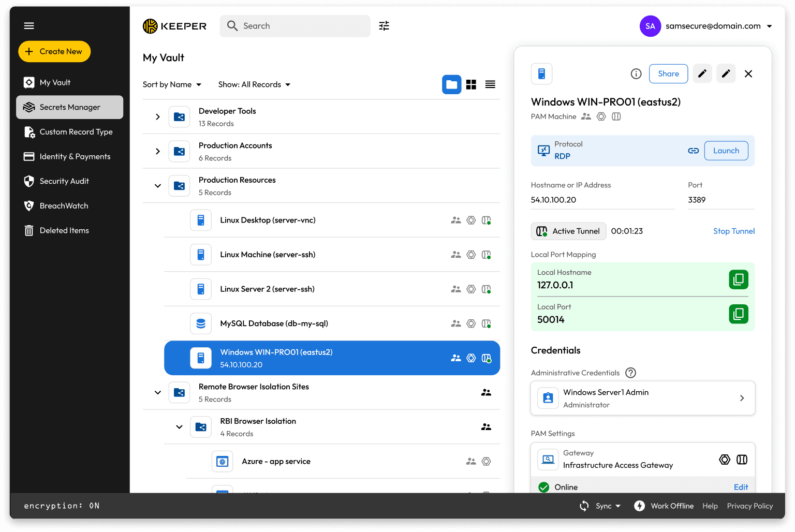
Task: Select the Linux Server 2 (server-ssh) record
Action: (x=332, y=289)
